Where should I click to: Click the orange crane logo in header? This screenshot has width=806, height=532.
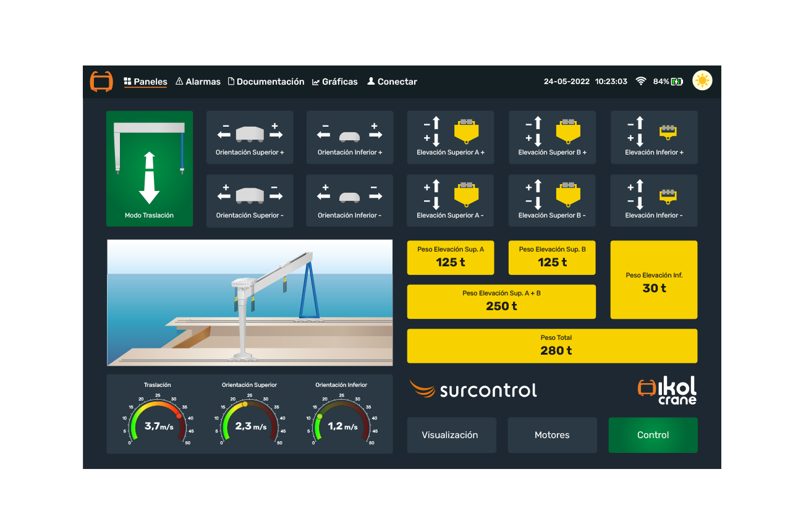101,82
